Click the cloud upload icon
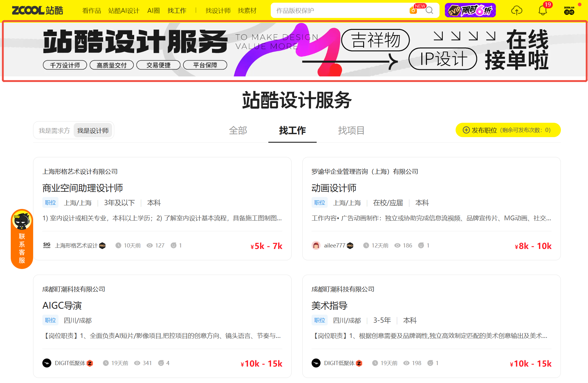This screenshot has width=588, height=383. pyautogui.click(x=517, y=11)
